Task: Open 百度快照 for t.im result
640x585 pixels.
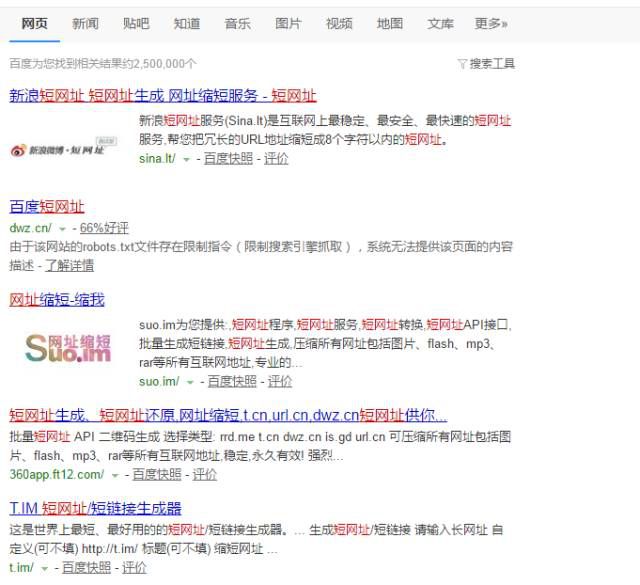Action: pyautogui.click(x=87, y=567)
